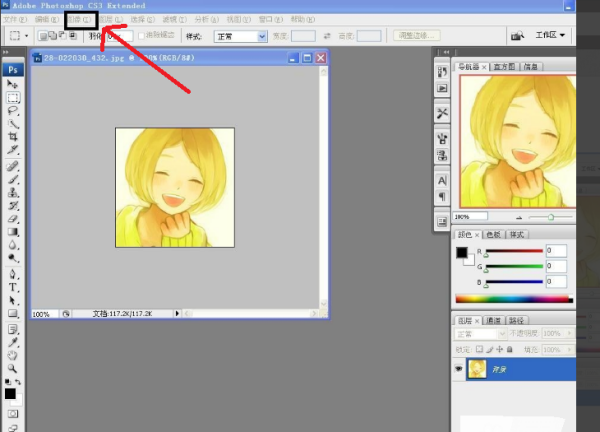Toggle Quick Mask mode
Image resolution: width=600 pixels, height=432 pixels.
(13, 414)
